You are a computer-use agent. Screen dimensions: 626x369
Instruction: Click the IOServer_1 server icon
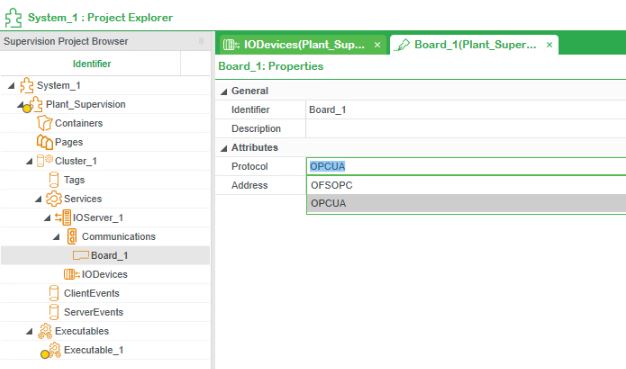(x=63, y=217)
